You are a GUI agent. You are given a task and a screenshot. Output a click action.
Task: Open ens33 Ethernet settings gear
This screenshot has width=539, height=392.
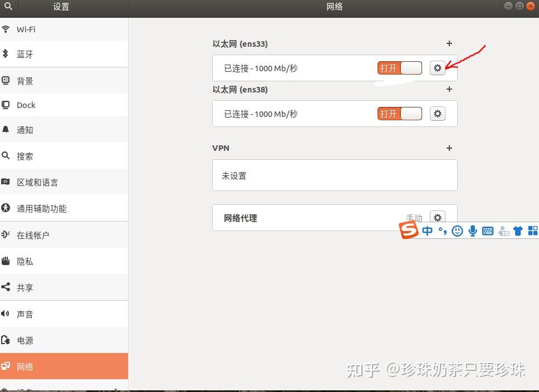coord(437,68)
